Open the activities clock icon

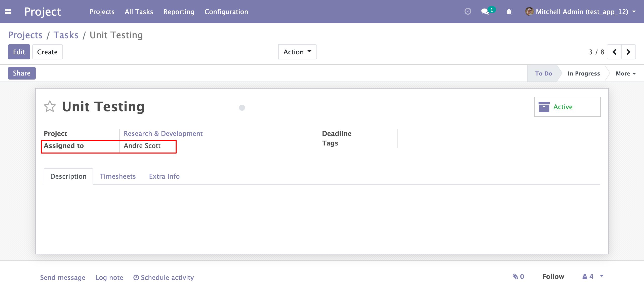pos(468,11)
